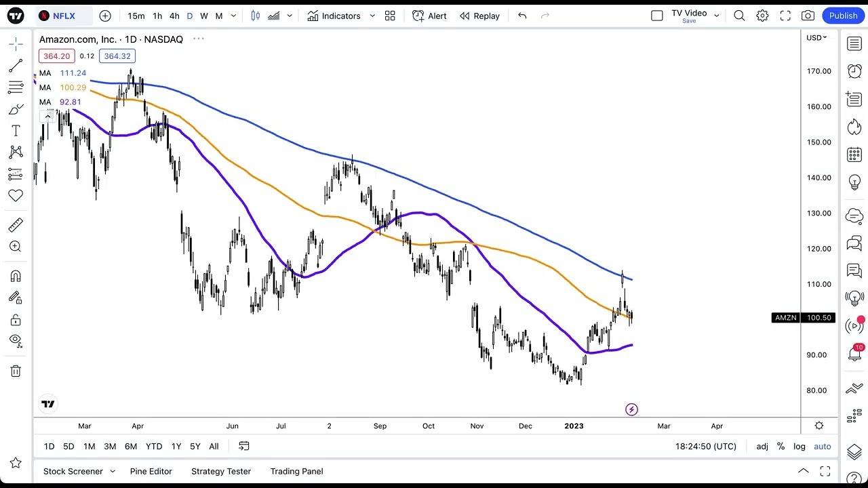Viewport: 868px width, 488px height.
Task: Toggle lock all drawing tools
Action: [16, 319]
